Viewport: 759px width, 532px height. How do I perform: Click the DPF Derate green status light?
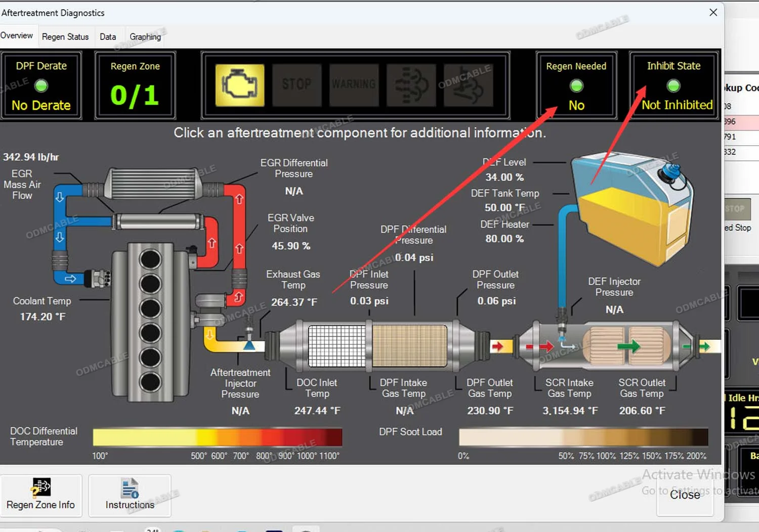click(x=41, y=86)
